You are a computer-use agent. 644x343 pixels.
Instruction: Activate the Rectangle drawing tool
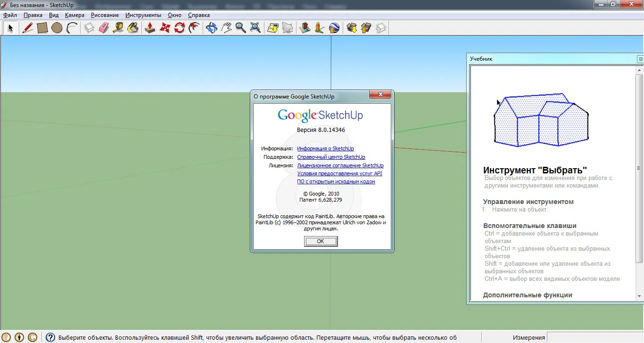[x=42, y=28]
